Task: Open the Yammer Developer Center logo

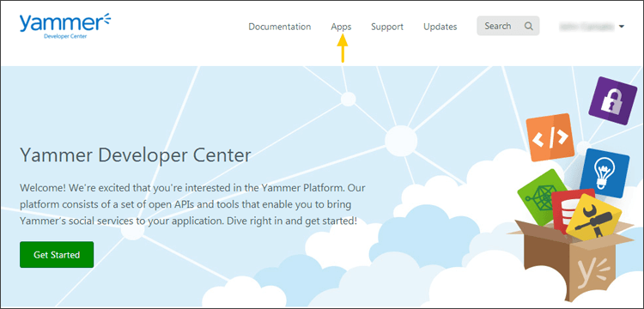Action: click(x=65, y=27)
